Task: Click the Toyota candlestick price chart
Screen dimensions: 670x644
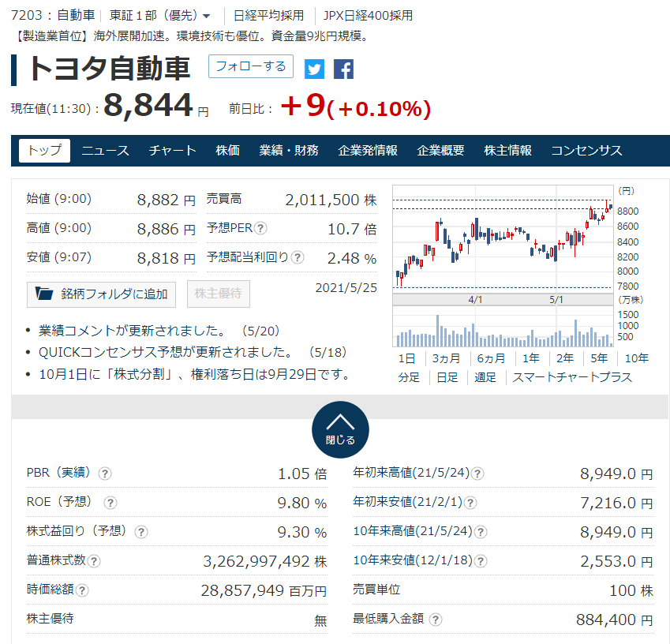Action: click(x=503, y=239)
